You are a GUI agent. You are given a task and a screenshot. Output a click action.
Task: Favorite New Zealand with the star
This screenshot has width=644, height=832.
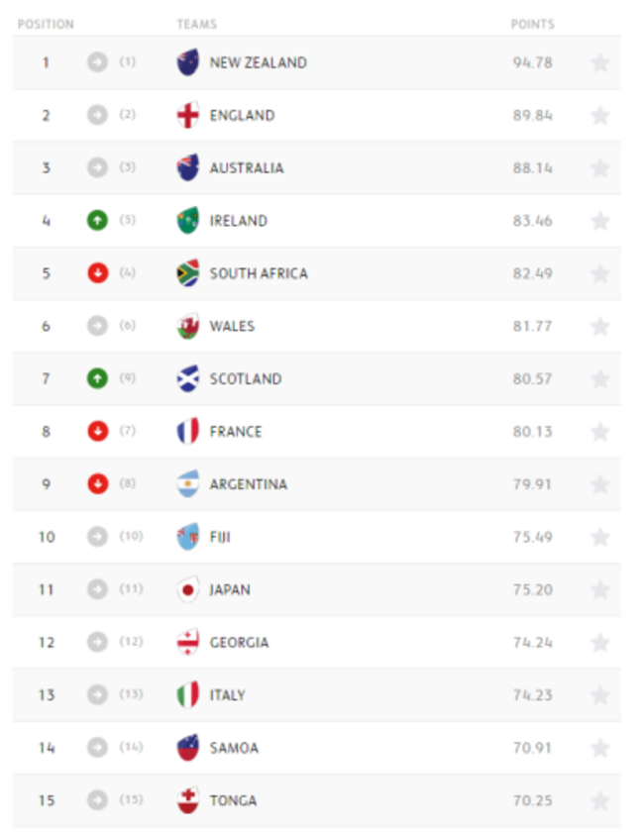click(599, 63)
